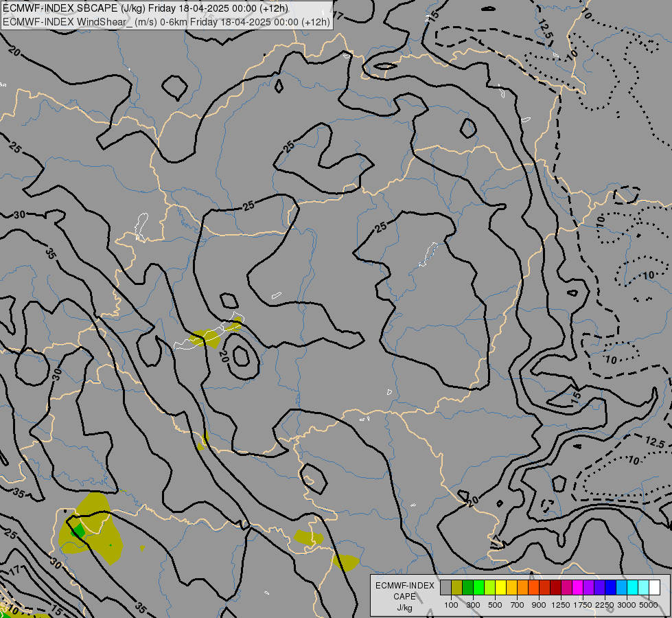
Task: Select the 2250 legend value
Action: click(605, 605)
